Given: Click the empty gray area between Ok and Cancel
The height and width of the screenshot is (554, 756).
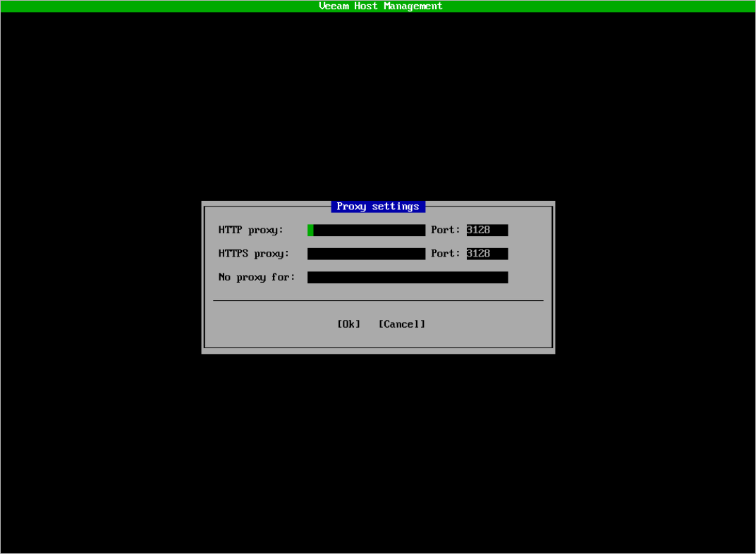Looking at the screenshot, I should pos(370,324).
